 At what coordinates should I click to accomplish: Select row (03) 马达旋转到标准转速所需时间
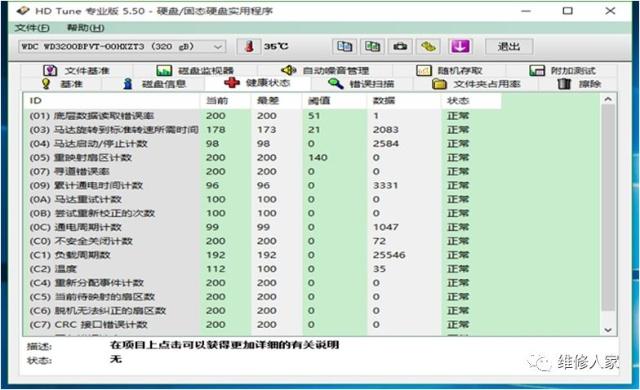(312, 130)
